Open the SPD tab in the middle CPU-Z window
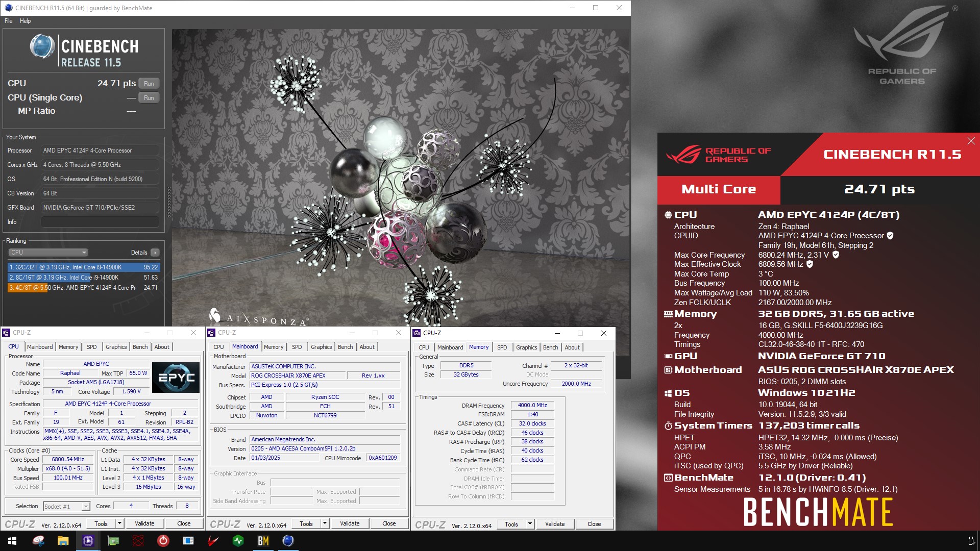Image resolution: width=980 pixels, height=551 pixels. (x=297, y=347)
